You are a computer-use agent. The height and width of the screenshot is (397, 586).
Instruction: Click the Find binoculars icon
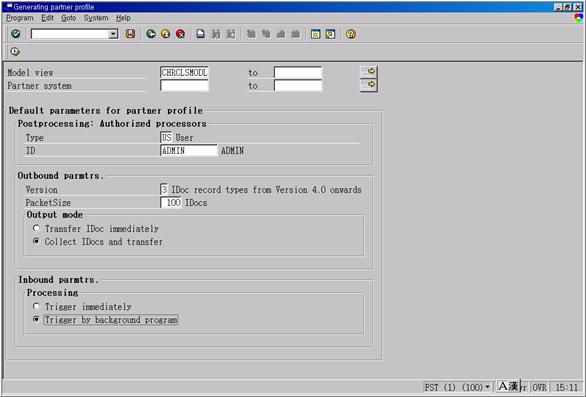tap(216, 34)
